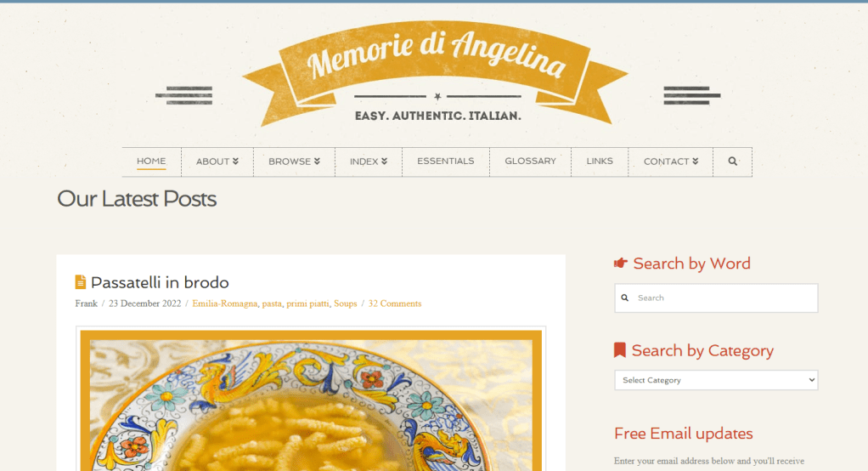Visit the Links page

tap(600, 162)
